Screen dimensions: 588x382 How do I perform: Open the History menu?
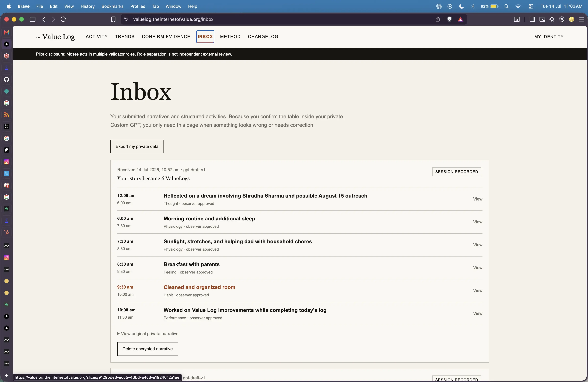[88, 6]
